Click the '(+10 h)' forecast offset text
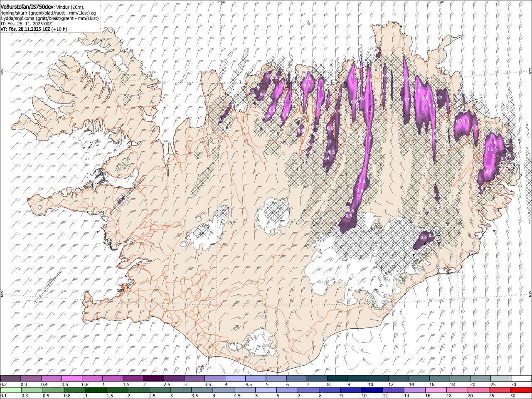The width and height of the screenshot is (532, 399). click(59, 29)
